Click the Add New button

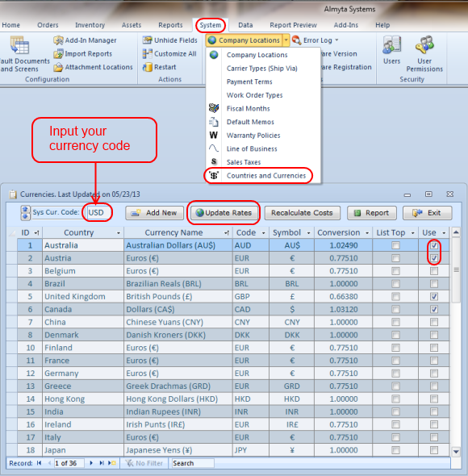pyautogui.click(x=155, y=213)
